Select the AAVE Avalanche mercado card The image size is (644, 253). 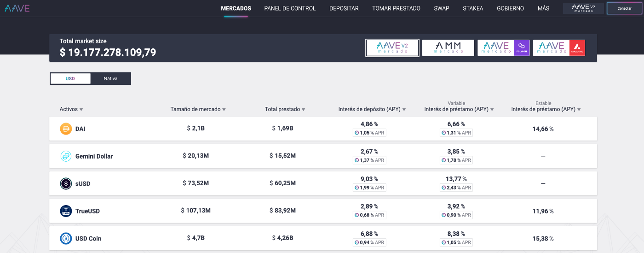(559, 48)
